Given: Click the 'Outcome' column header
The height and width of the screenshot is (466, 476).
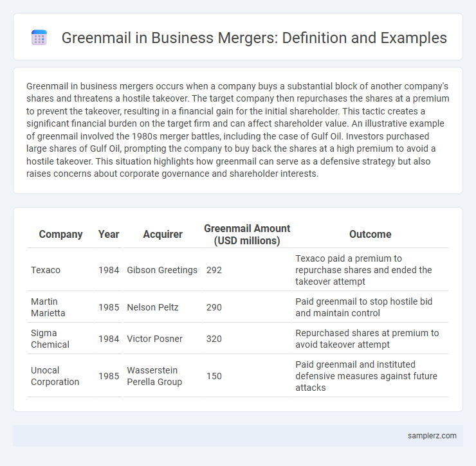Looking at the screenshot, I should pyautogui.click(x=370, y=234).
